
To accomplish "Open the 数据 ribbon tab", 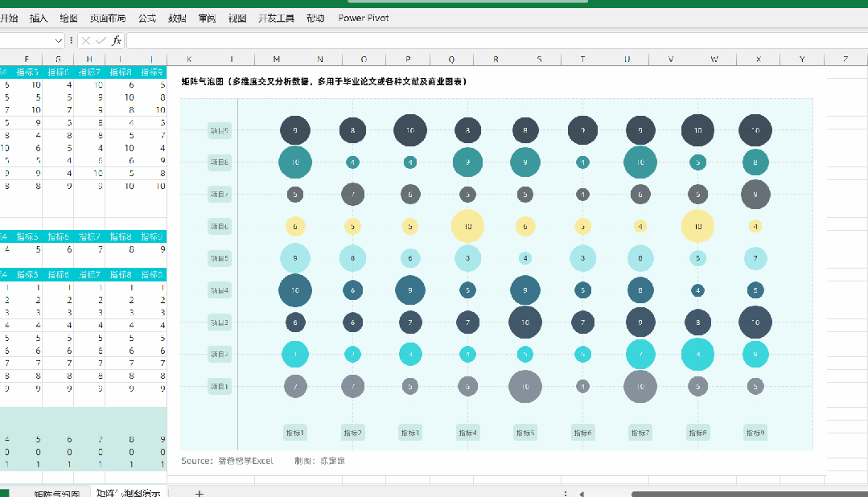I will coord(177,18).
